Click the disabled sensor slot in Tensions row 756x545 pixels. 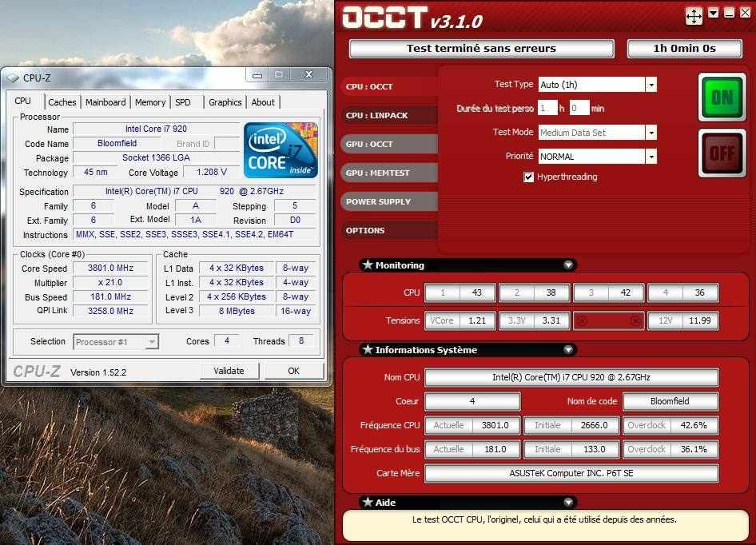tap(608, 320)
